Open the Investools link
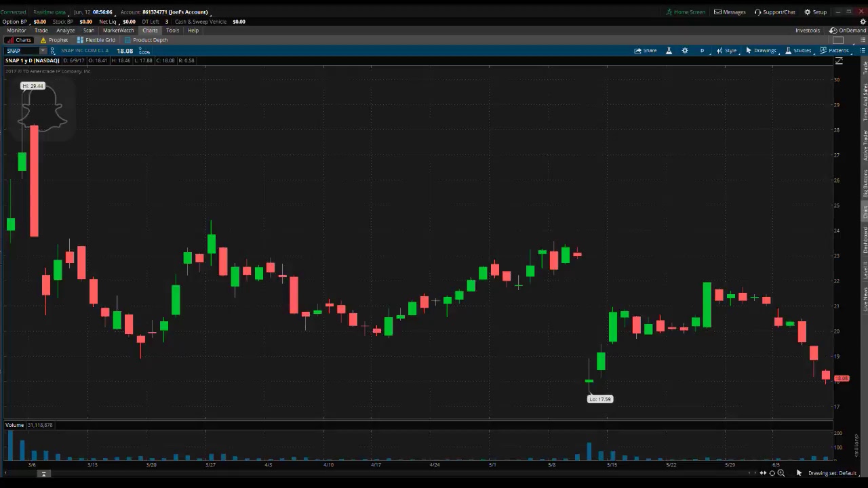 coord(808,30)
